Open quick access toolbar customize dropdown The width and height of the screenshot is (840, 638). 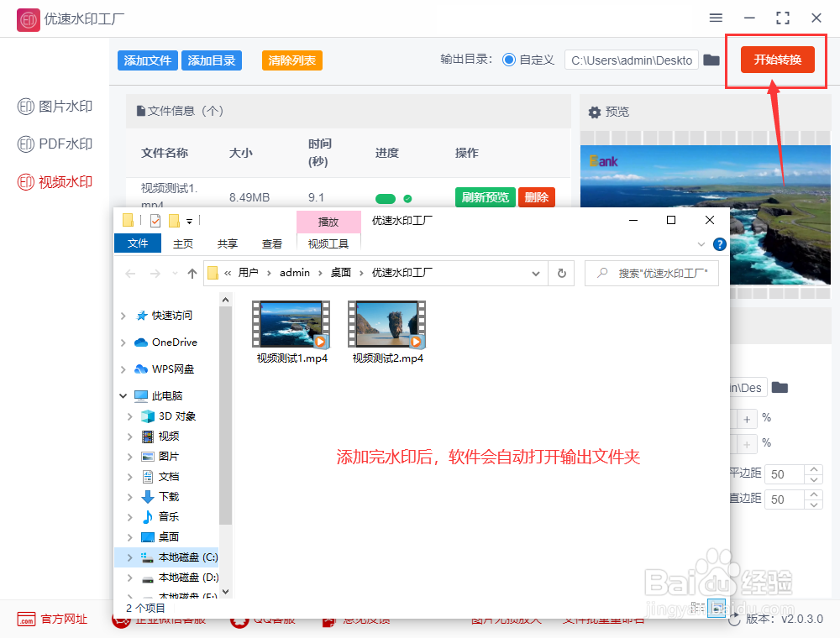[x=189, y=221]
